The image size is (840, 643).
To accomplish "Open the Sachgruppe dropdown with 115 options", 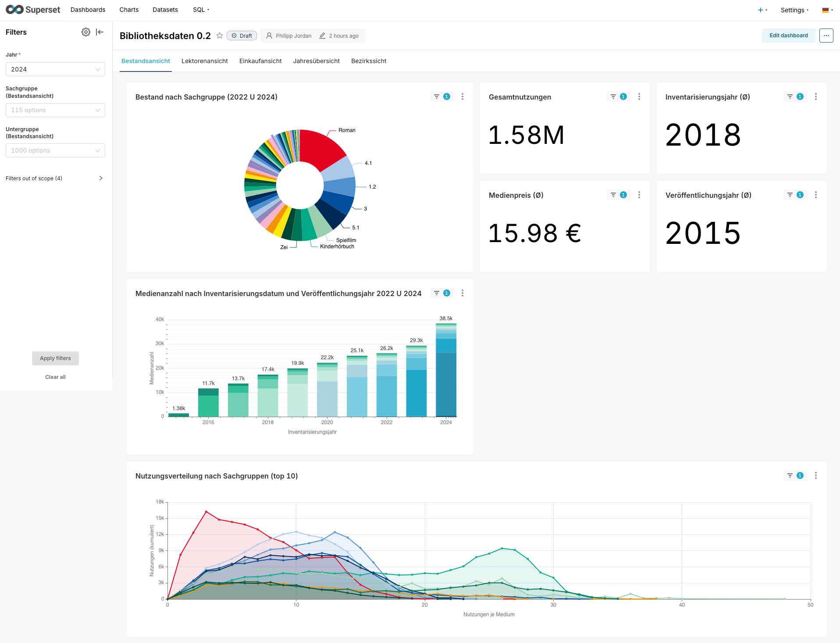I will click(55, 110).
